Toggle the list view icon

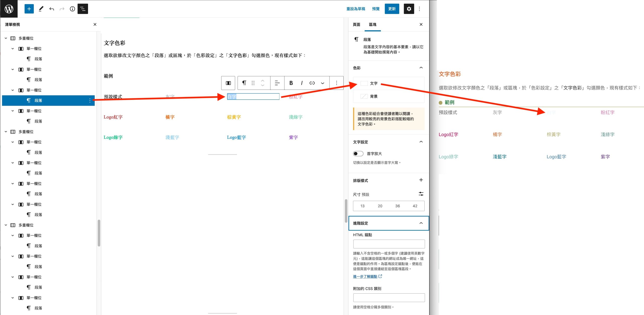(x=83, y=9)
